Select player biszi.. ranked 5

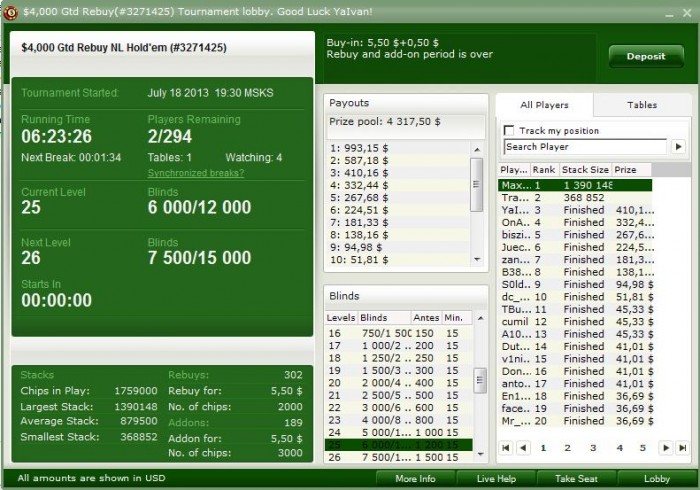click(x=575, y=235)
